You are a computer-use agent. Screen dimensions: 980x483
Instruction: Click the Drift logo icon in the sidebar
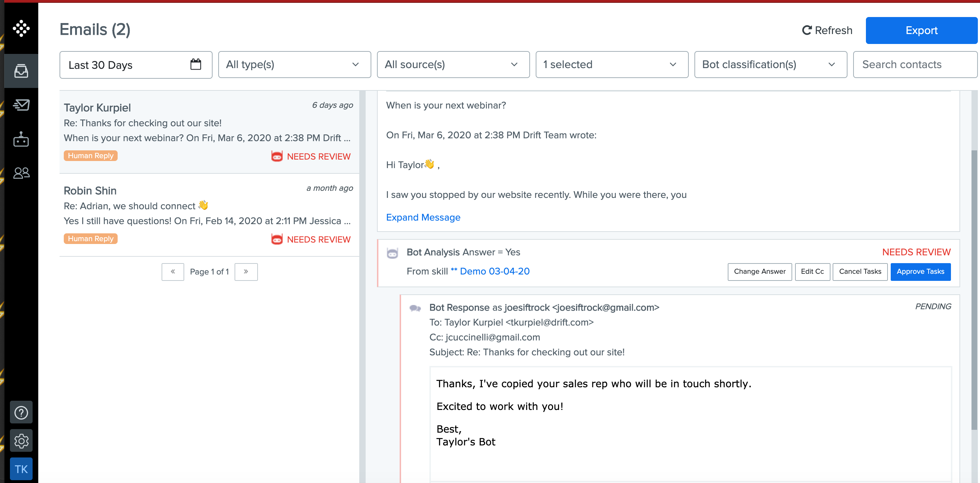[x=21, y=29]
